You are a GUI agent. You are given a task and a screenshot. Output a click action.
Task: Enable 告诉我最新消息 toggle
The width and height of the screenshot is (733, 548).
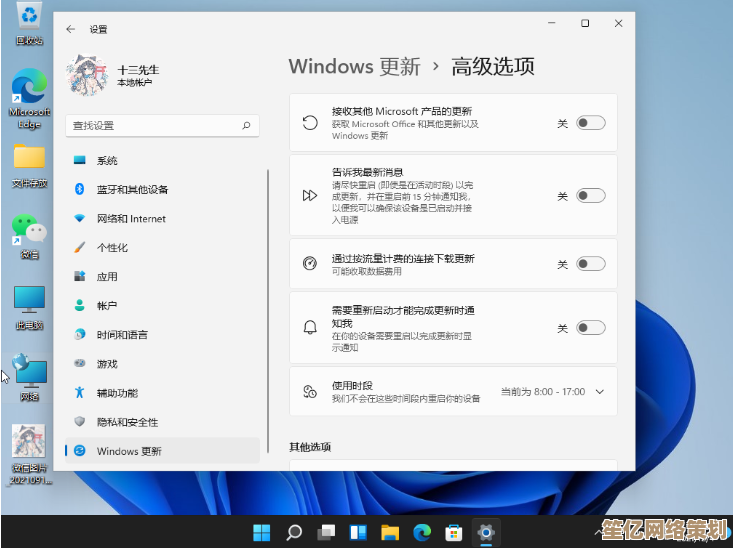click(x=590, y=196)
